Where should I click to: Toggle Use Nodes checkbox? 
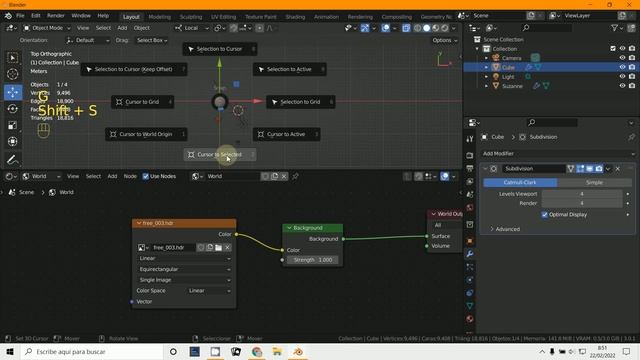click(x=145, y=176)
